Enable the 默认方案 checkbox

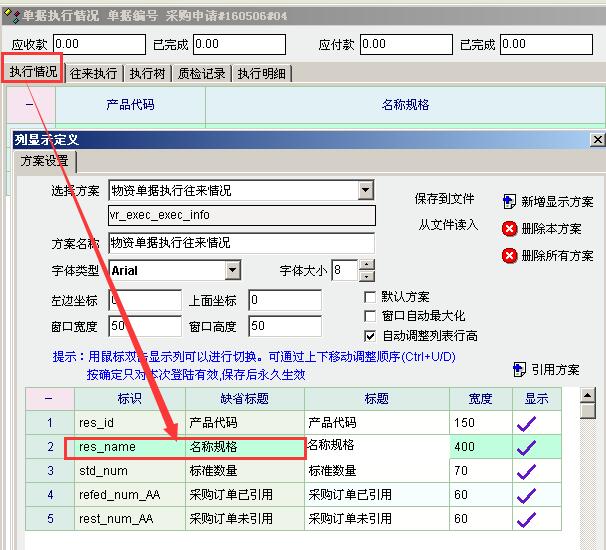371,297
